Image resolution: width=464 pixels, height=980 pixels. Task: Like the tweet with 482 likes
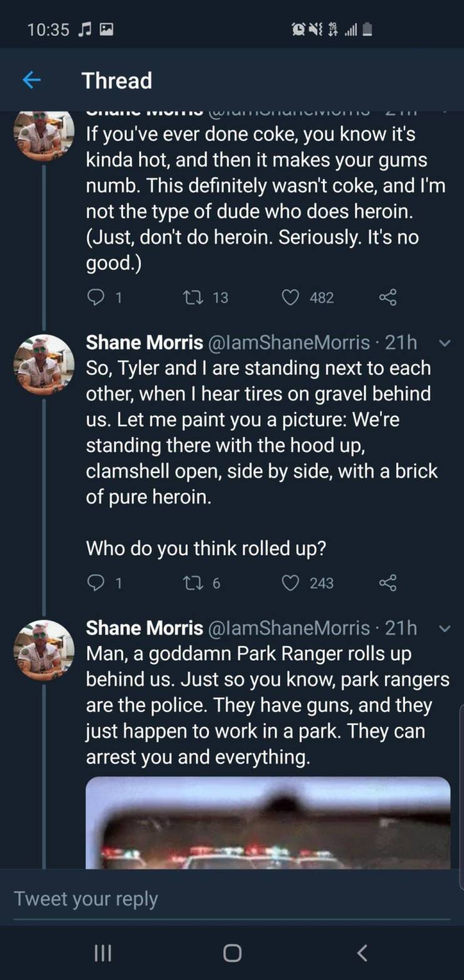point(290,297)
